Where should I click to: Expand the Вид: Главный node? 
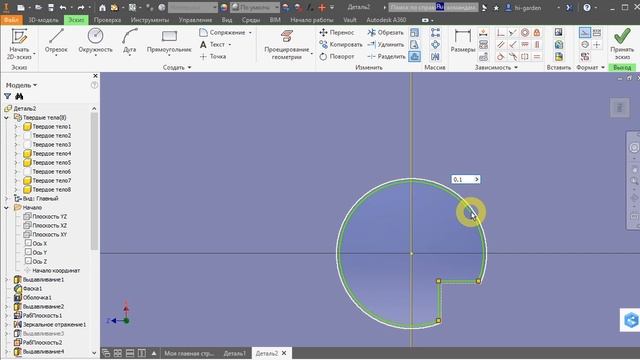(7, 198)
